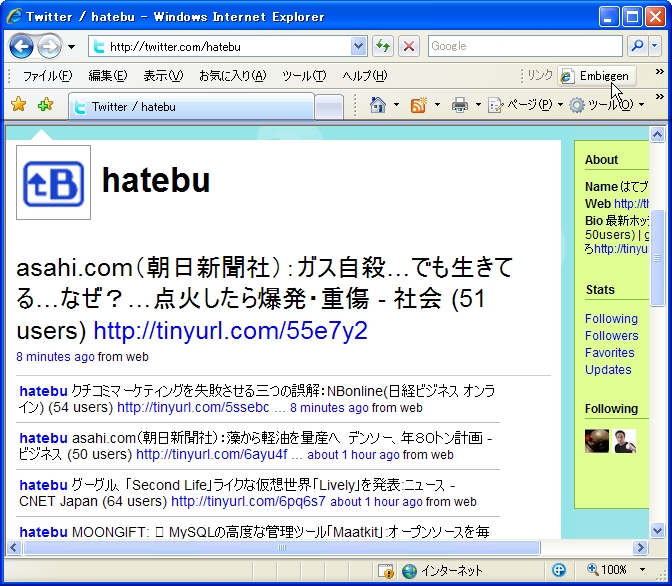Click the address bar URL text
This screenshot has height=586, width=672.
coord(175,46)
